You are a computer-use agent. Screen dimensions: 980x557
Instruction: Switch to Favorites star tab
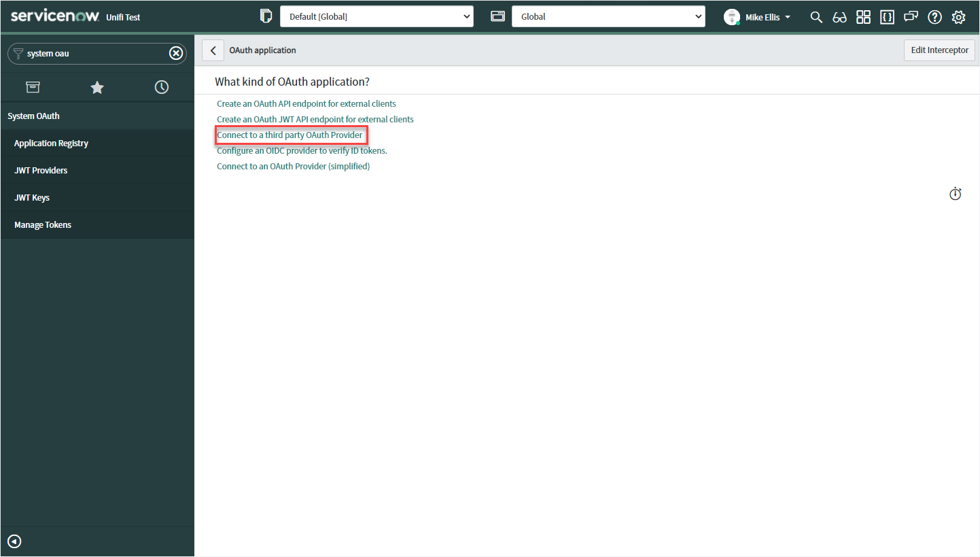point(97,87)
